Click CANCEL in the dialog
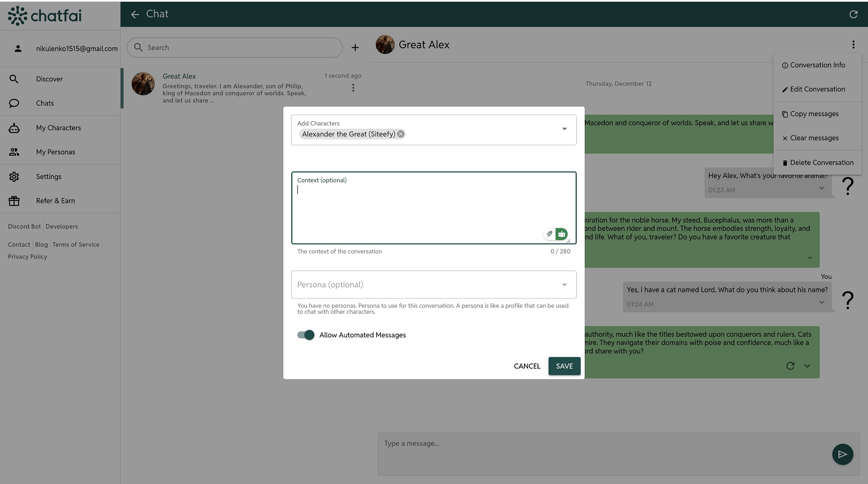868x484 pixels. pyautogui.click(x=527, y=366)
